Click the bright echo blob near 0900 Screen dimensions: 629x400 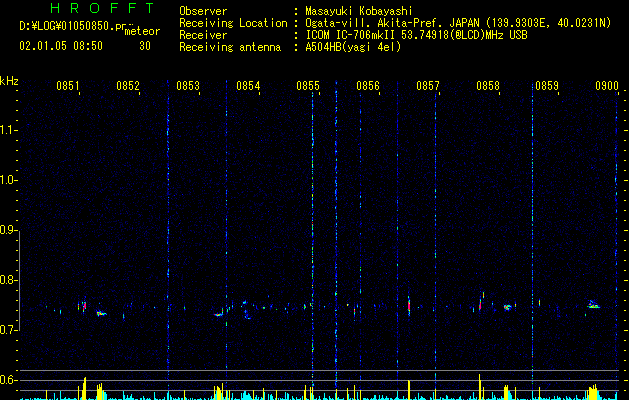tap(593, 305)
